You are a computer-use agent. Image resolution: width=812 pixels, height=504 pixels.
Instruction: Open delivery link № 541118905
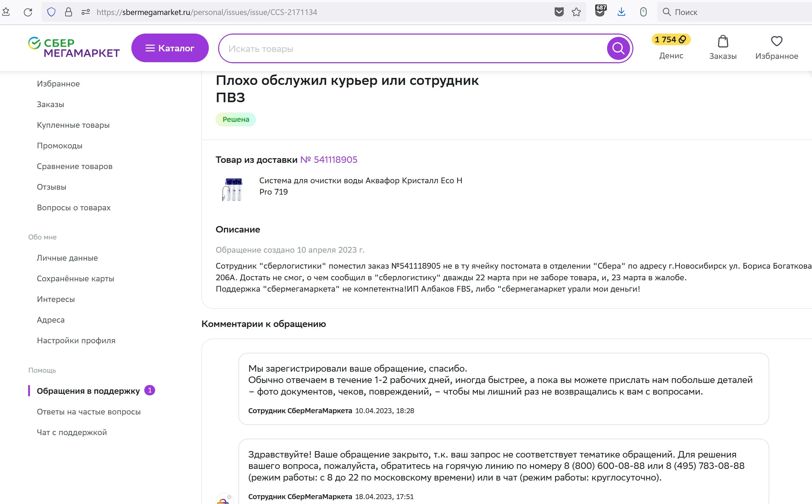pos(329,160)
